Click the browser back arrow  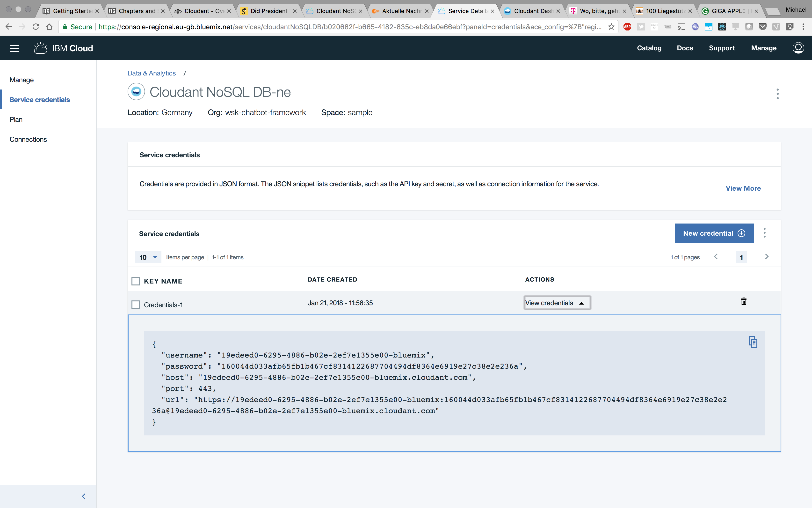pyautogui.click(x=9, y=27)
